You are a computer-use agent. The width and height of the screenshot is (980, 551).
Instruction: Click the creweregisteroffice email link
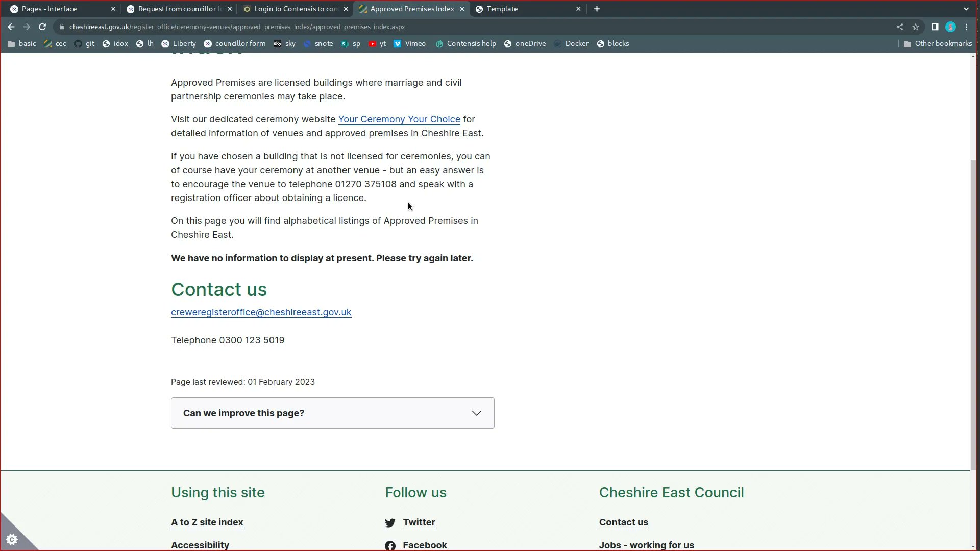pyautogui.click(x=261, y=312)
